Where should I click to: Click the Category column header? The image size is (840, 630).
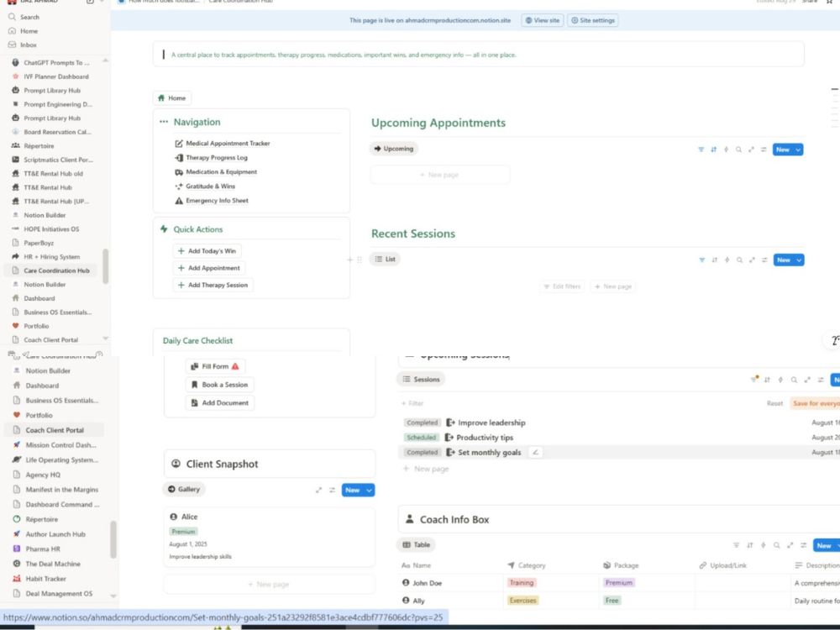527,565
